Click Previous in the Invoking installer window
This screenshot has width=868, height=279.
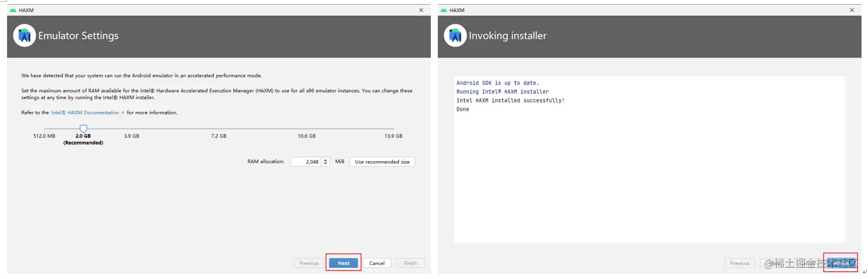pyautogui.click(x=739, y=263)
